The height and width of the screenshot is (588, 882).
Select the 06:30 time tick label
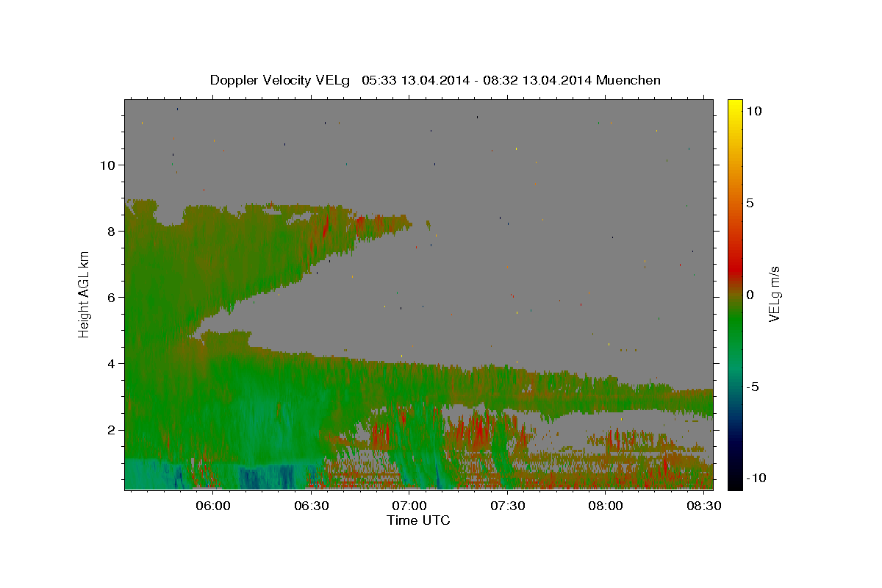[311, 506]
